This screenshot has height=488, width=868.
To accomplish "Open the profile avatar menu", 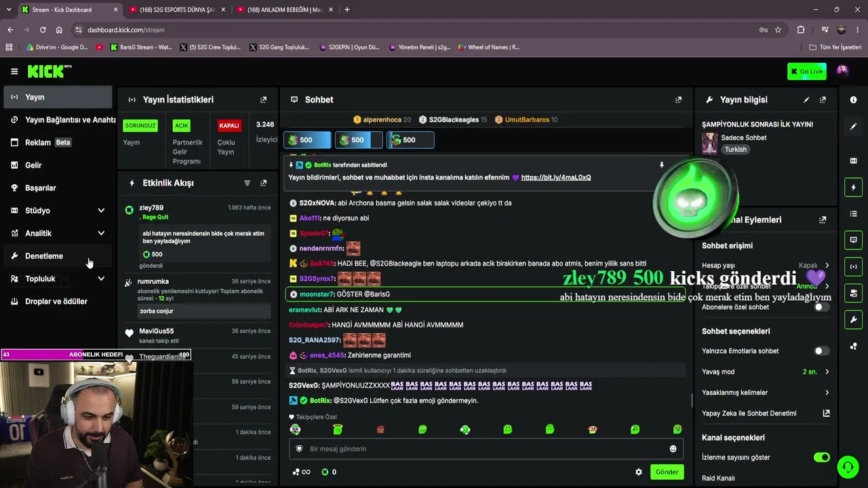I will click(x=842, y=70).
